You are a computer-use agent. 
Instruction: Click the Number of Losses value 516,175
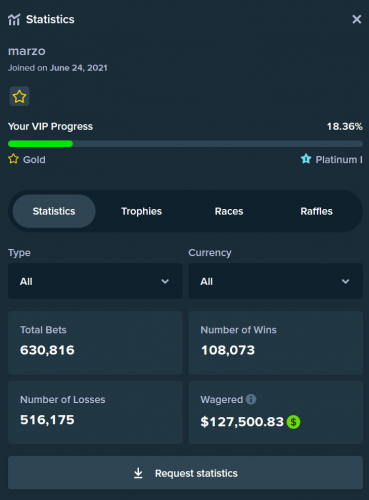click(x=47, y=420)
